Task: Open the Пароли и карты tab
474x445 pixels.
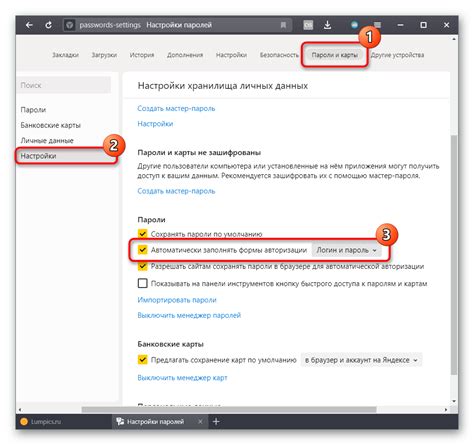Action: [335, 55]
